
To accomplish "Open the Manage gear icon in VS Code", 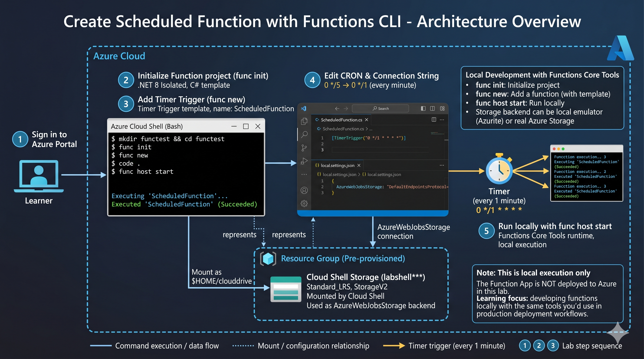I will [x=304, y=204].
